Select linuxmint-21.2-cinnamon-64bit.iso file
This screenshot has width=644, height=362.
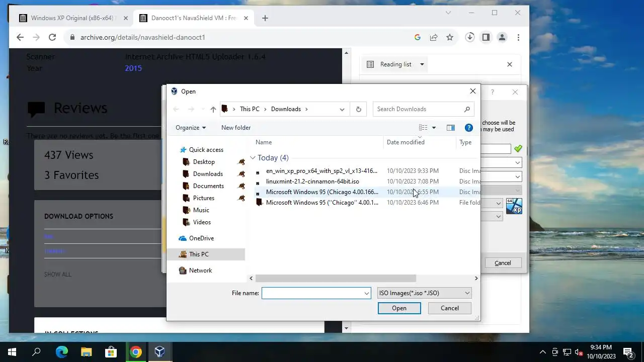tap(312, 182)
